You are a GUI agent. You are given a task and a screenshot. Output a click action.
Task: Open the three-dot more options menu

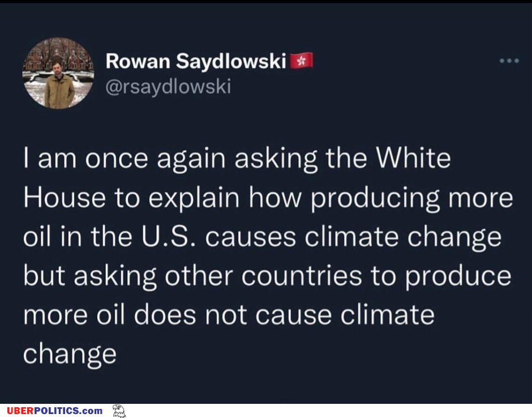[x=509, y=61]
